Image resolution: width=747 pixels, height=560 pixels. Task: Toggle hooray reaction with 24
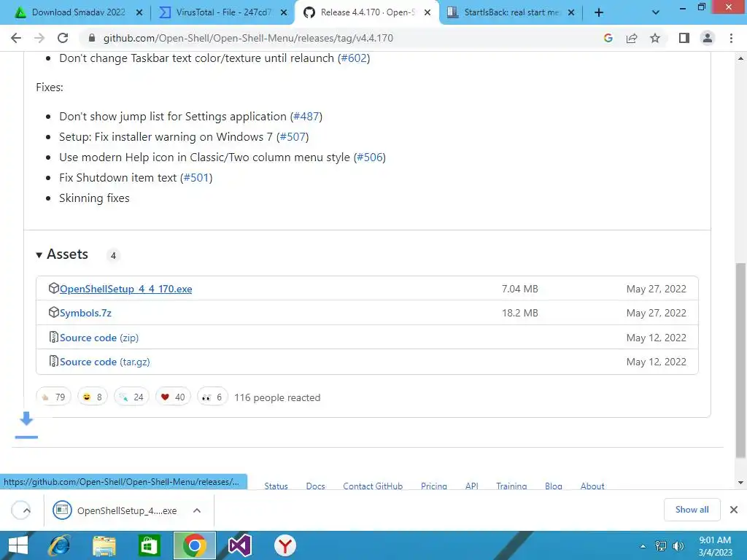[131, 397]
